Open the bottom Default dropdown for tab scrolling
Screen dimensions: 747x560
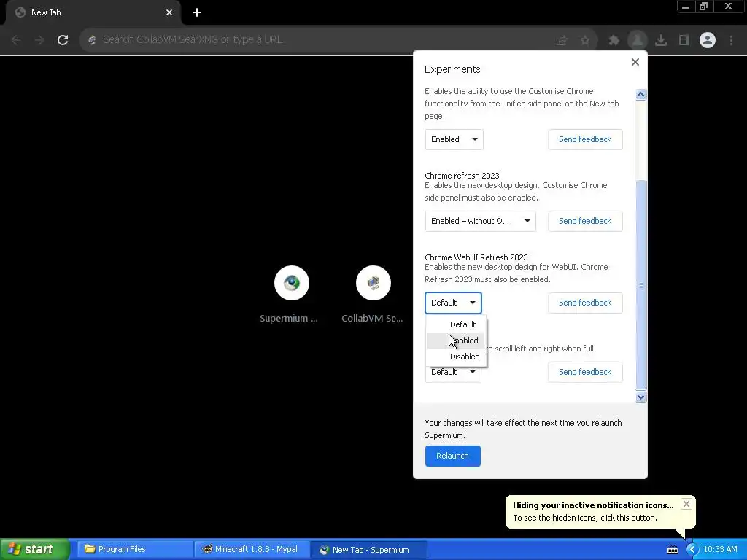coord(453,374)
